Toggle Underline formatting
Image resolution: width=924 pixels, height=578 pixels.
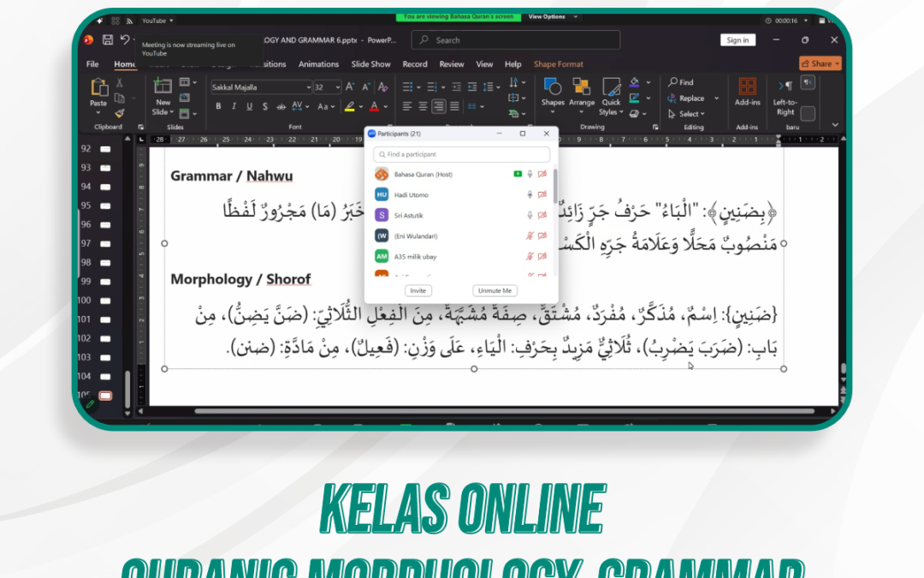249,106
